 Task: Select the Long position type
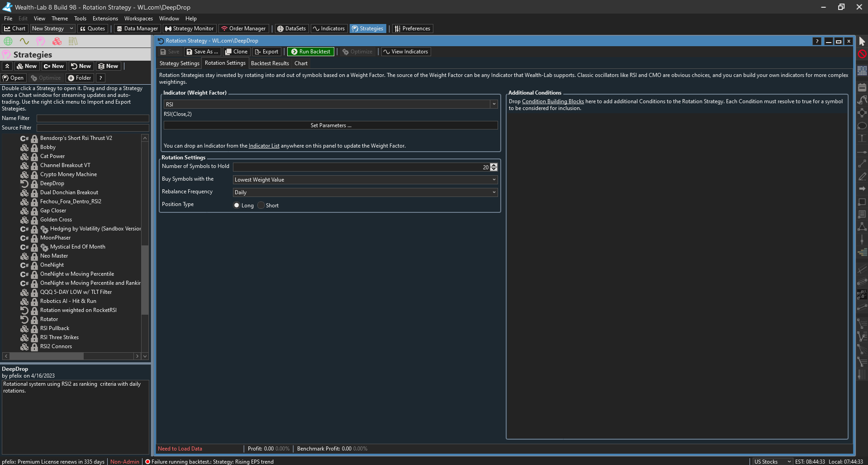[237, 205]
